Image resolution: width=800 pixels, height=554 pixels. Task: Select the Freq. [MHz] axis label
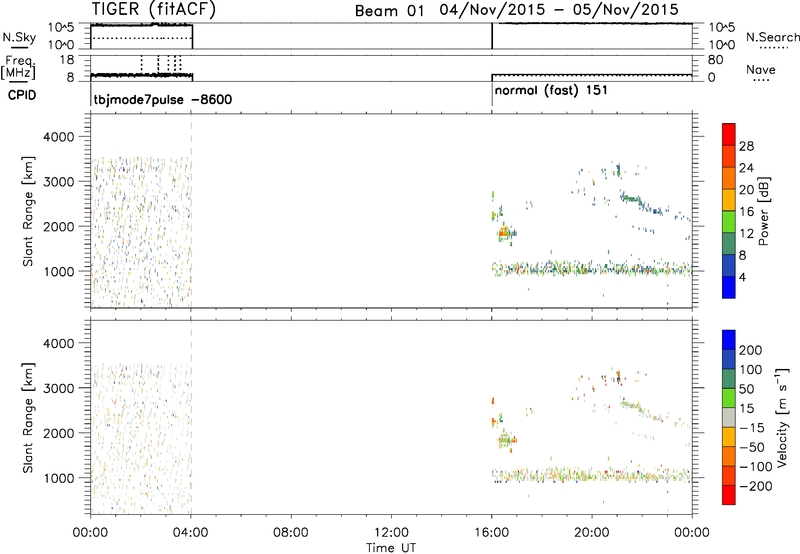click(19, 67)
